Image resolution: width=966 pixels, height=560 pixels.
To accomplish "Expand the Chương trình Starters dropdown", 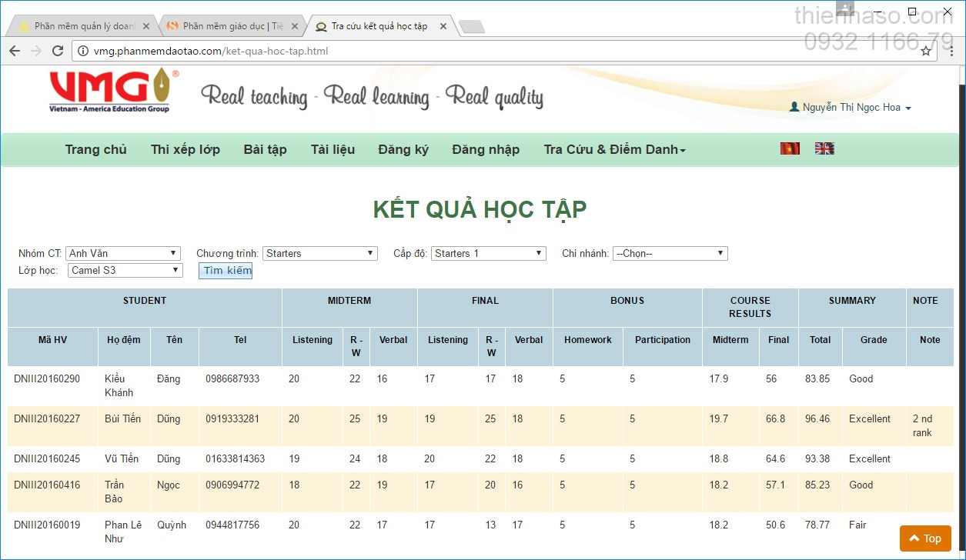I will (319, 253).
